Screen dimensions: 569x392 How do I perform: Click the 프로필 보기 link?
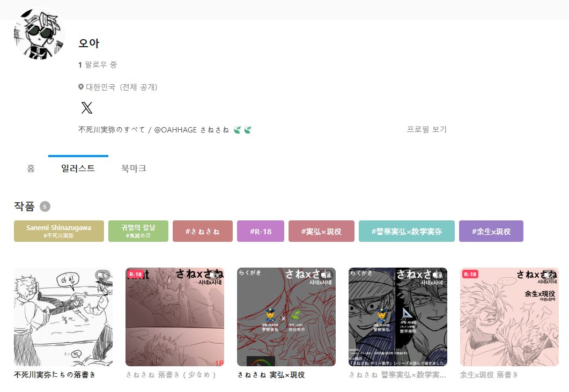(427, 129)
